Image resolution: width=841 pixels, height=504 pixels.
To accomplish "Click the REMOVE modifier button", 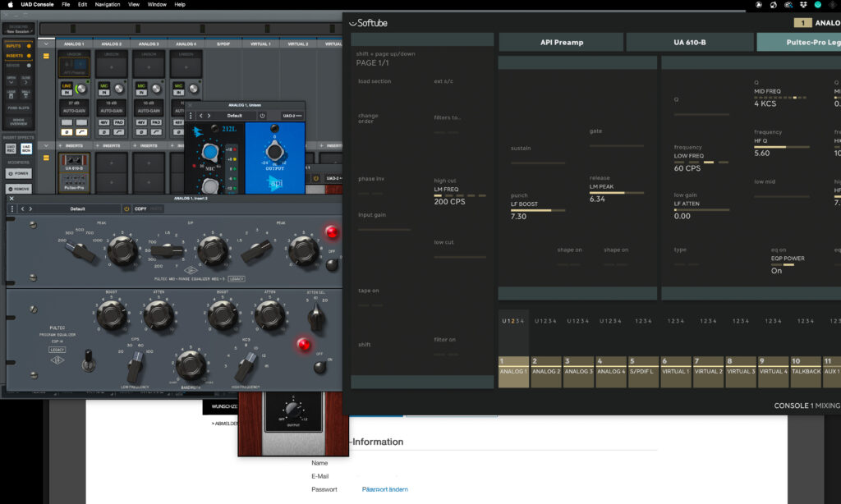I will click(x=19, y=189).
